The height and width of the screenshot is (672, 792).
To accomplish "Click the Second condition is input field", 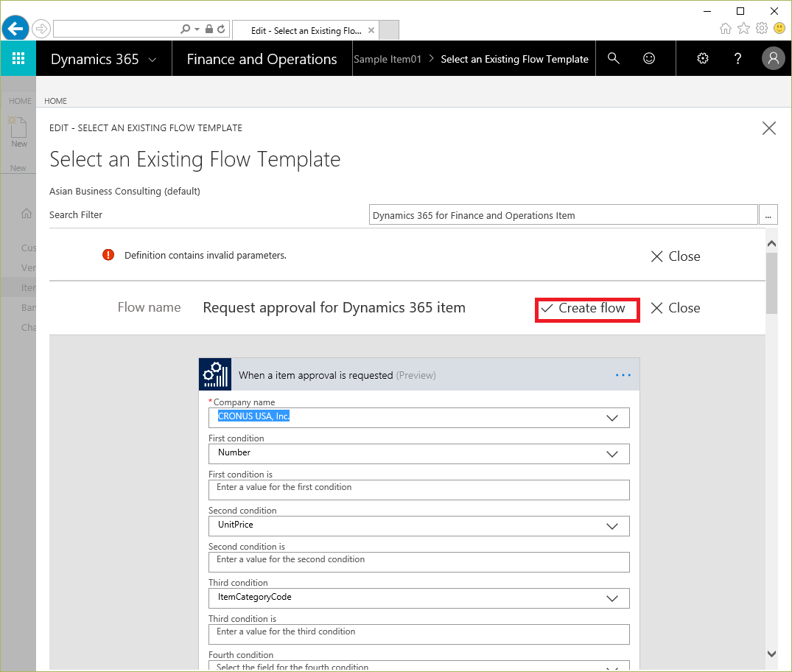I will pyautogui.click(x=418, y=562).
